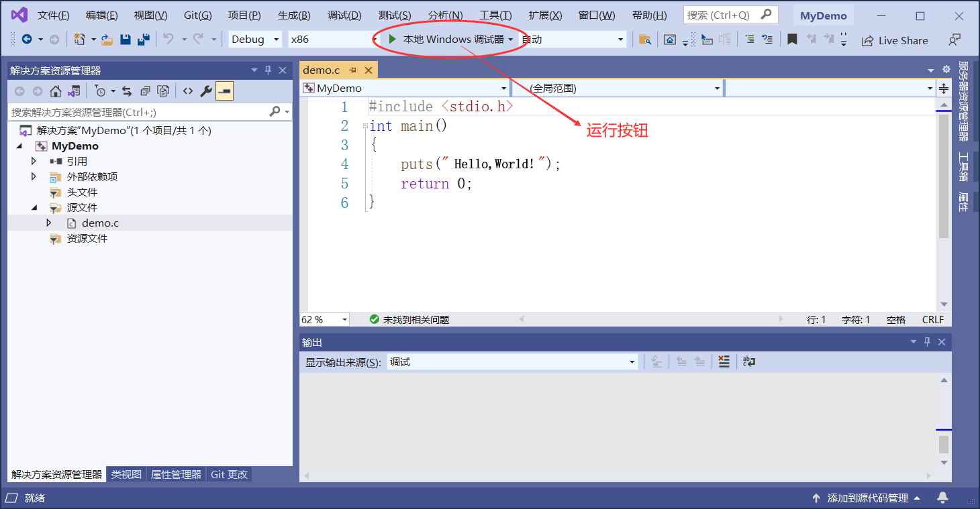Toggle word wrap in Output panel
Viewport: 980px width, 509px height.
(750, 362)
